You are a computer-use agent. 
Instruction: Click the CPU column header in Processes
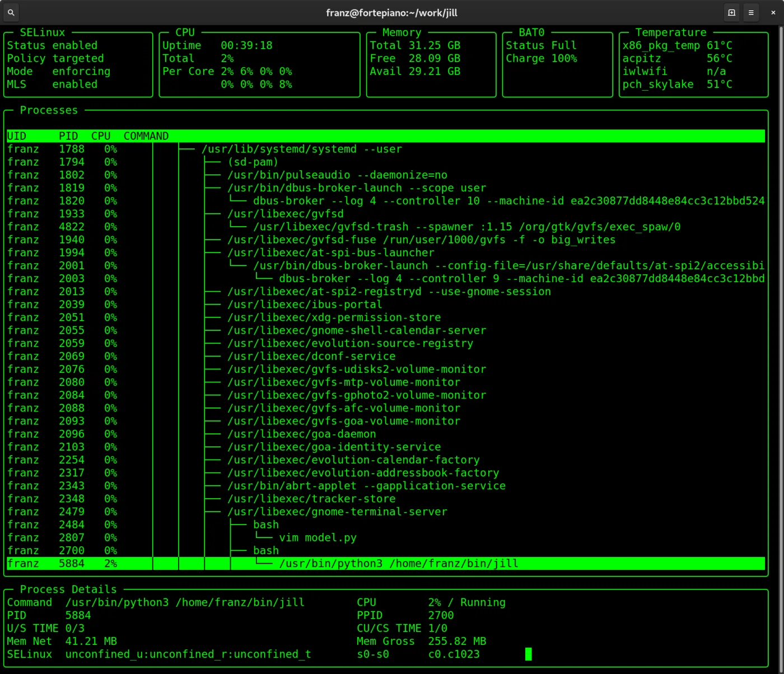point(101,136)
